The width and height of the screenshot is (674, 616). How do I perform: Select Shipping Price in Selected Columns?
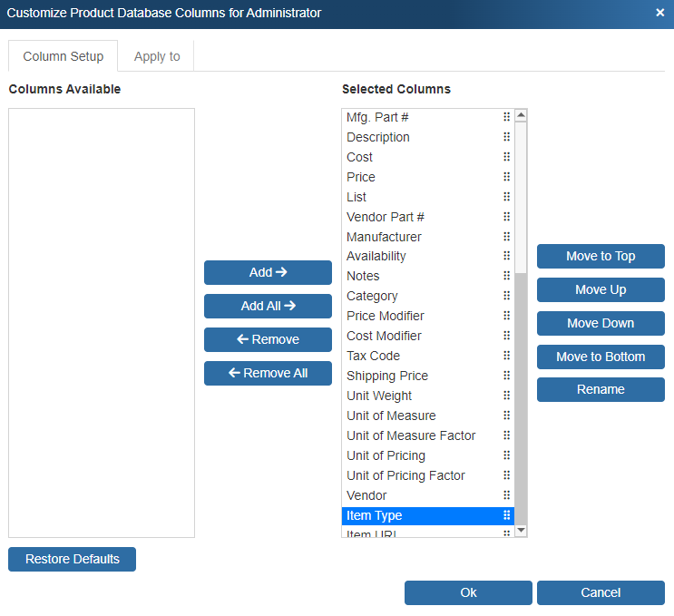387,376
